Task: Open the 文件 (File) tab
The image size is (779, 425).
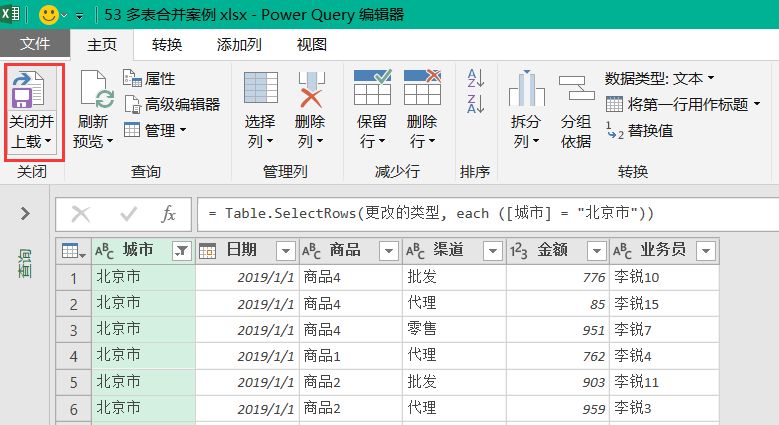Action: pyautogui.click(x=35, y=44)
